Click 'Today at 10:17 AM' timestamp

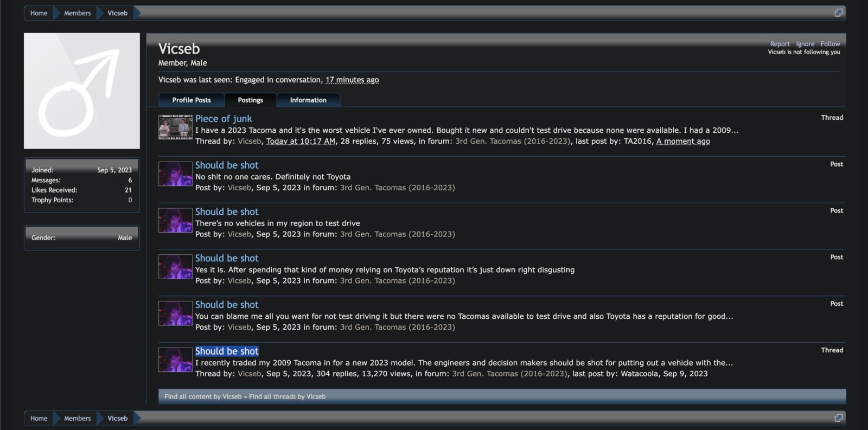301,141
